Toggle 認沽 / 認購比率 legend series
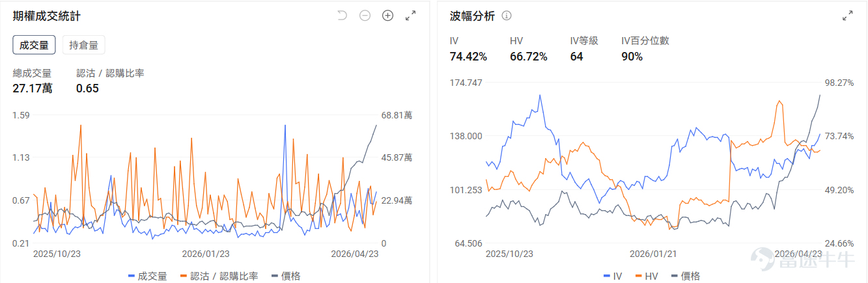Image resolution: width=868 pixels, height=283 pixels. tap(219, 276)
